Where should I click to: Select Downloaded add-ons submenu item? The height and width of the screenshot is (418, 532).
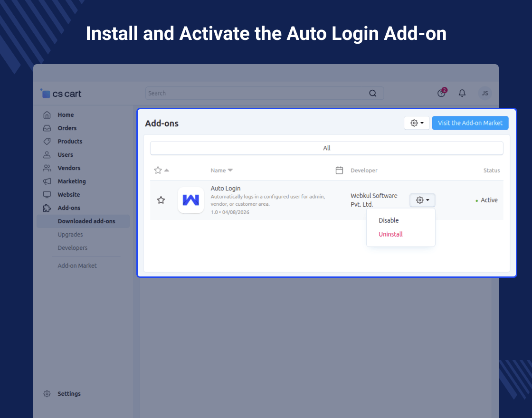(83, 221)
